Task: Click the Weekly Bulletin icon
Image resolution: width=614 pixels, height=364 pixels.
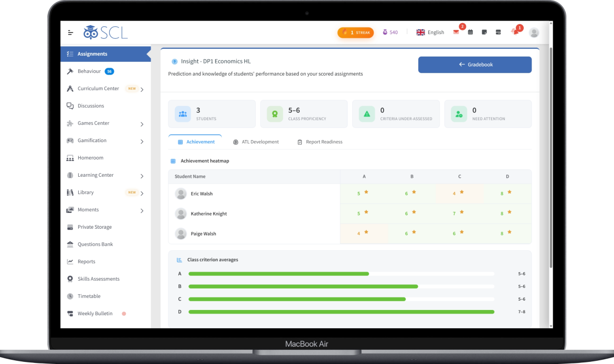Action: tap(70, 314)
